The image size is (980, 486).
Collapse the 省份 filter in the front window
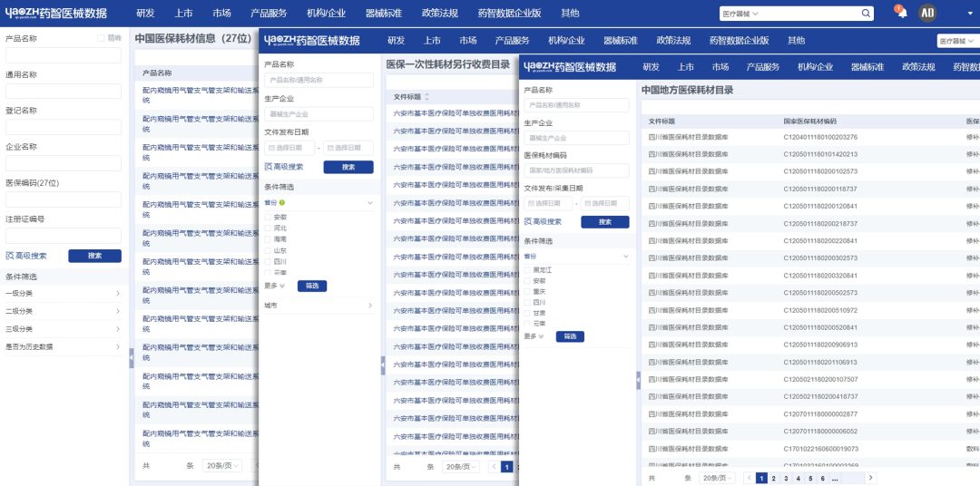pyautogui.click(x=625, y=256)
